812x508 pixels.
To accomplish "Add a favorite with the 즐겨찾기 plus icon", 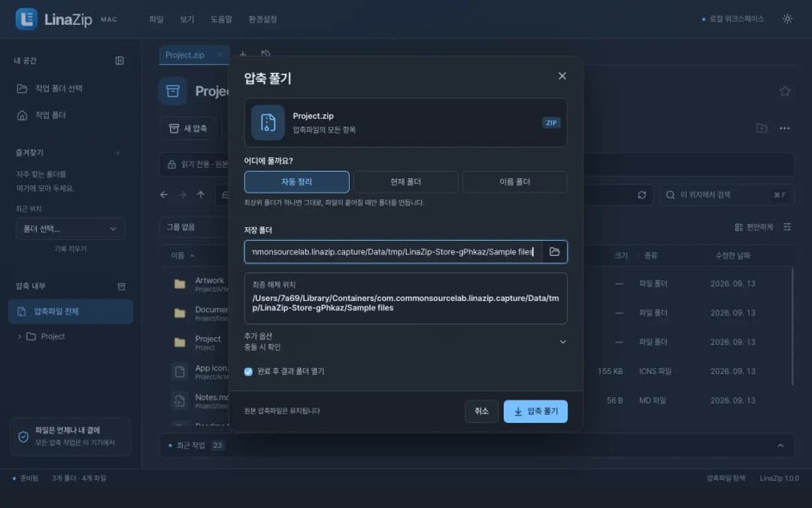I will click(117, 153).
